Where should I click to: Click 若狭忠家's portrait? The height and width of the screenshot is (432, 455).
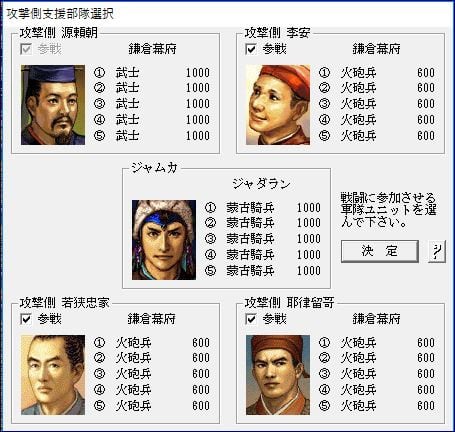point(53,375)
